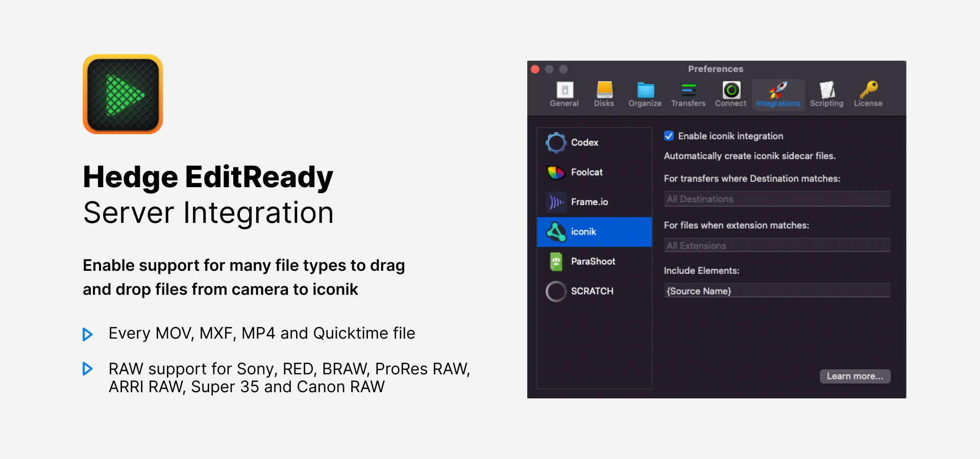Select the Connect toolbar icon

click(x=730, y=94)
